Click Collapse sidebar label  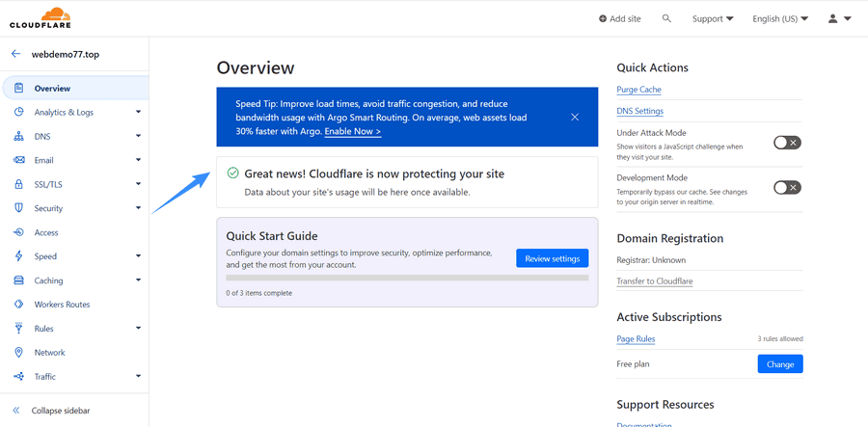click(x=61, y=411)
